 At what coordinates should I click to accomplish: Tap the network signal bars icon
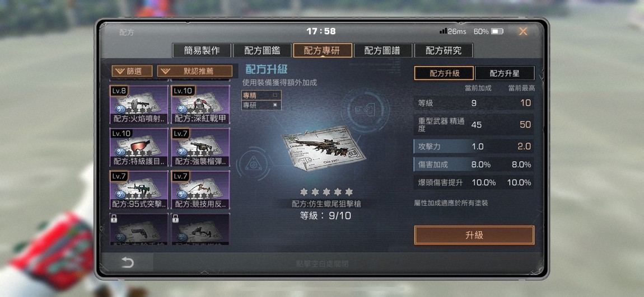coord(443,31)
